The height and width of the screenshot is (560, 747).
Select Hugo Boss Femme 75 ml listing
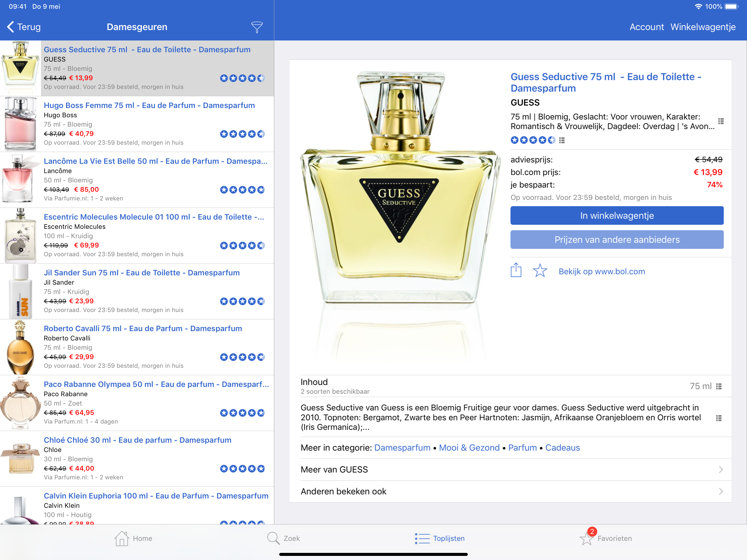(x=137, y=124)
